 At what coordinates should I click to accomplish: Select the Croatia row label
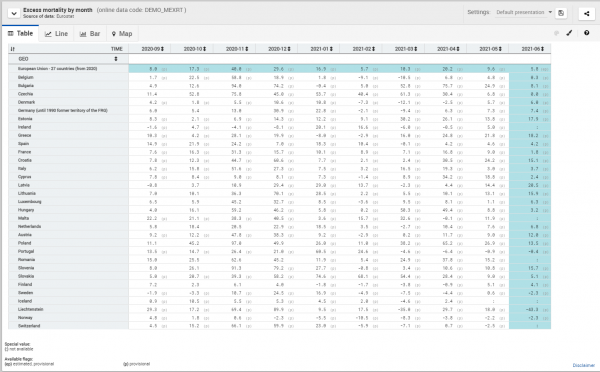[24, 160]
